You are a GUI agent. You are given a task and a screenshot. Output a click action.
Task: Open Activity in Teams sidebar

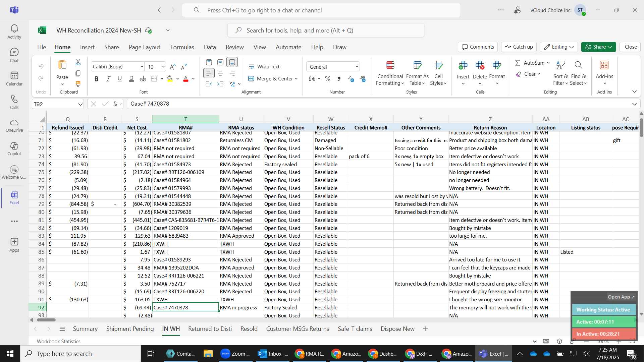14,32
